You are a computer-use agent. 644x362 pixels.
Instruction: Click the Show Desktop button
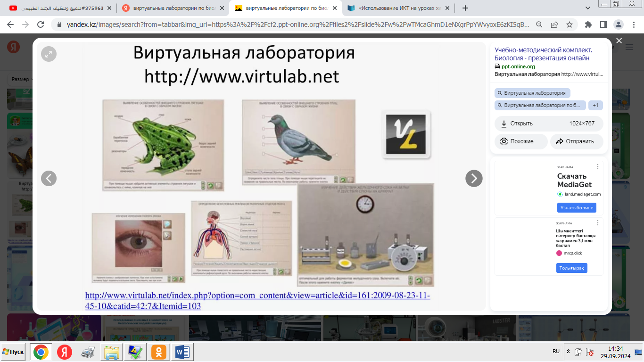[x=639, y=352]
